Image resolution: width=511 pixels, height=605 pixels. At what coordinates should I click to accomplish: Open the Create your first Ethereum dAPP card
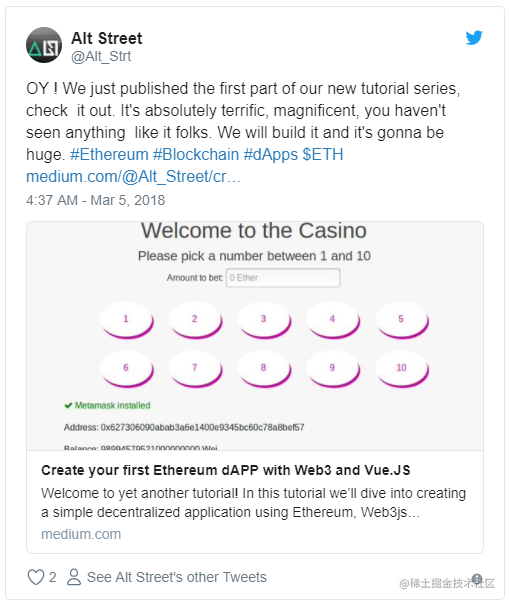pos(255,387)
